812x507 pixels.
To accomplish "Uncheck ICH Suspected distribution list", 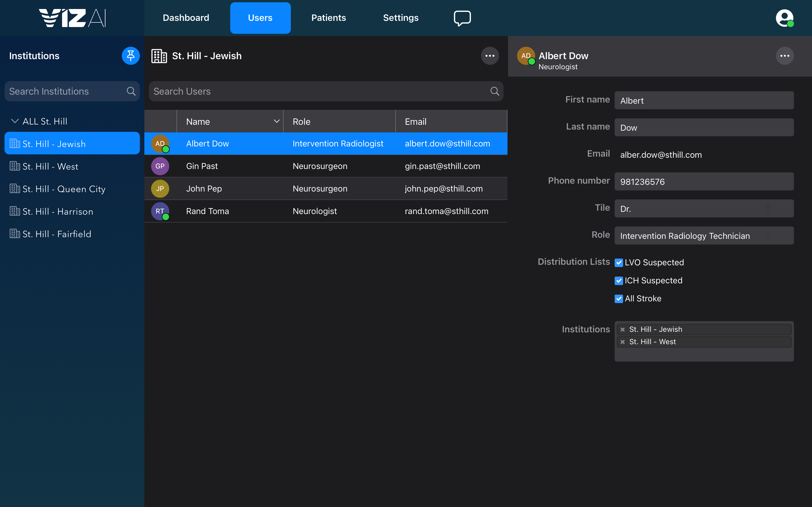I will [x=619, y=281].
